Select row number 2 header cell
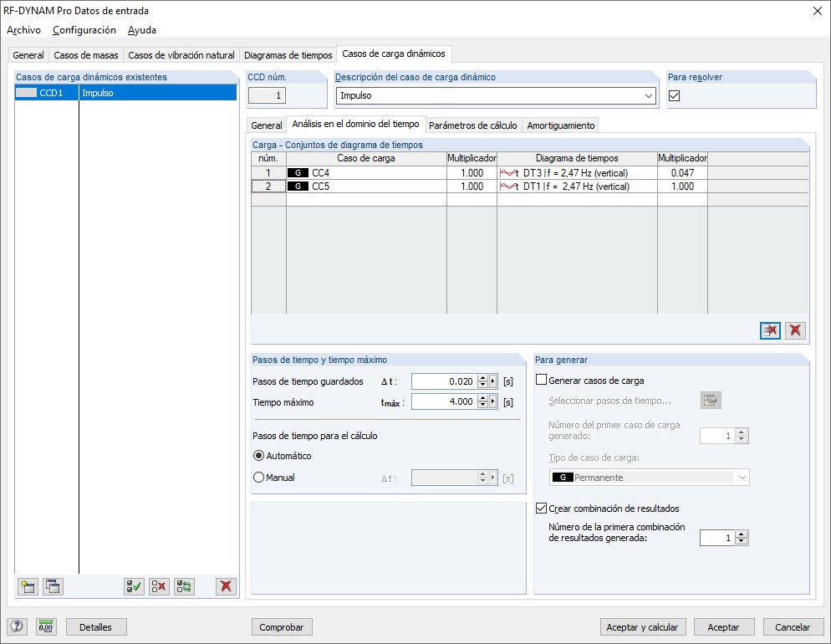Screen dimensions: 831x644 268,186
